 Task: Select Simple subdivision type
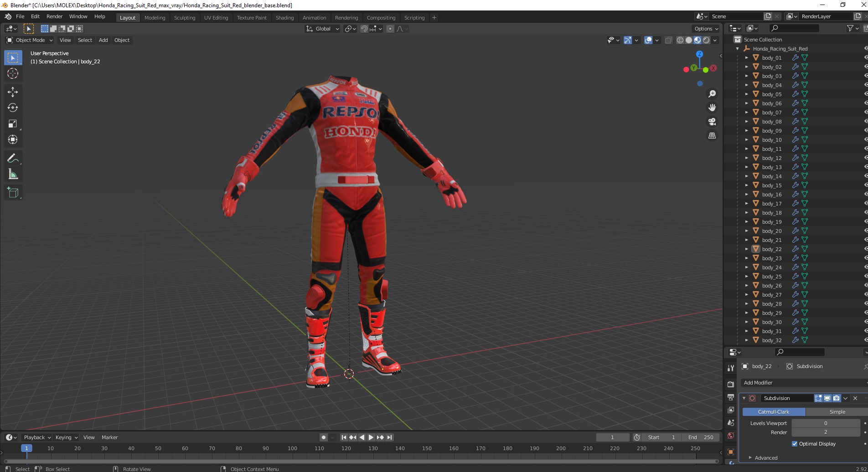(x=837, y=412)
